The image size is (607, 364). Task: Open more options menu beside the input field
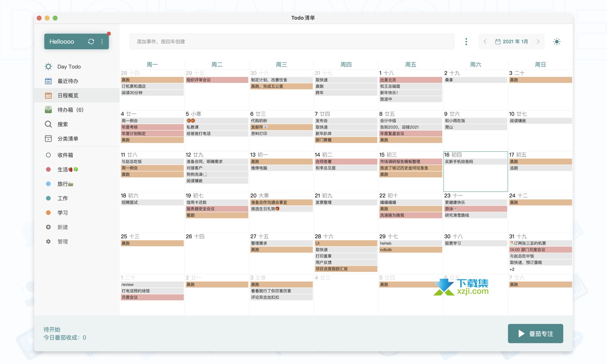tap(466, 42)
